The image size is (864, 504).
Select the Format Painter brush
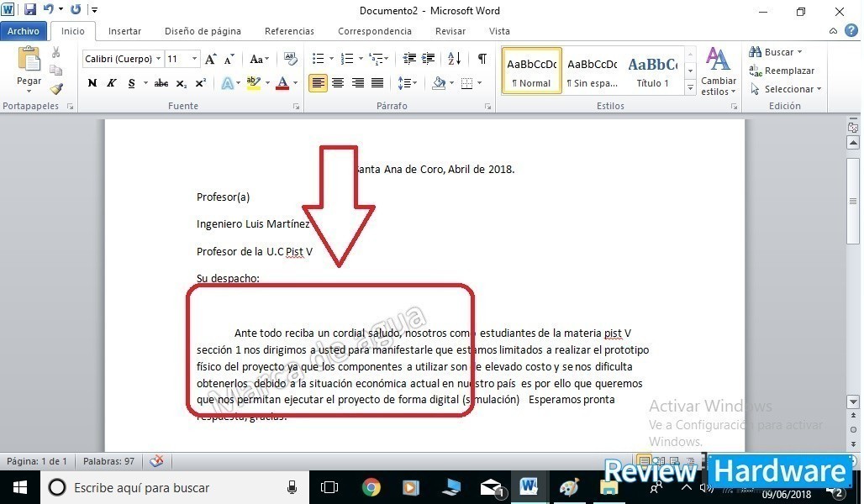55,88
